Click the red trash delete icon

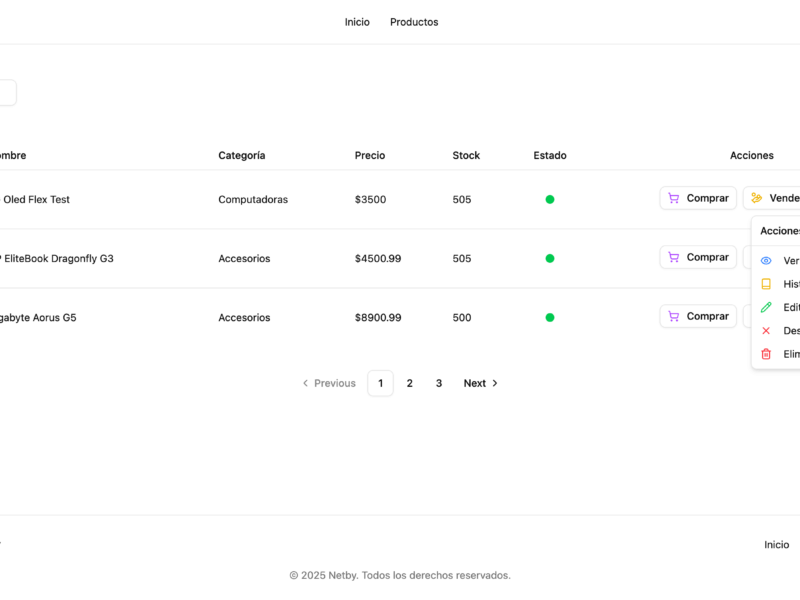pyautogui.click(x=766, y=354)
